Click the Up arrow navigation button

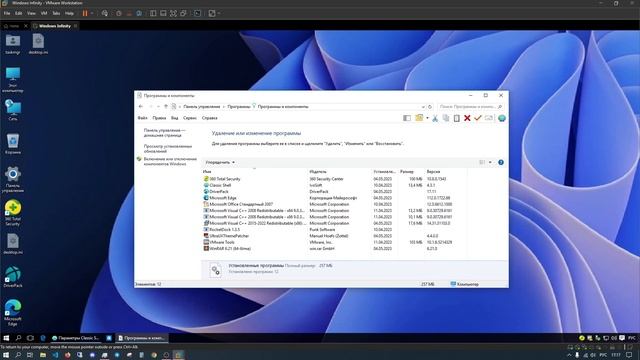166,107
